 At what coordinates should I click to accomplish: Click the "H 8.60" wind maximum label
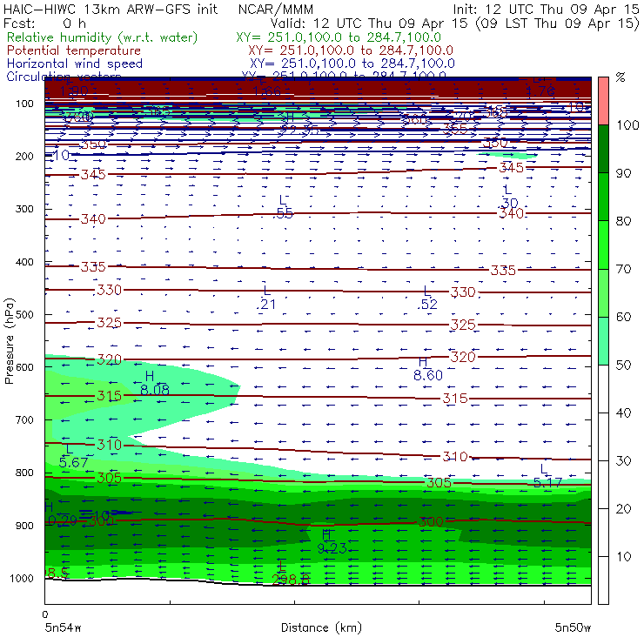point(428,369)
